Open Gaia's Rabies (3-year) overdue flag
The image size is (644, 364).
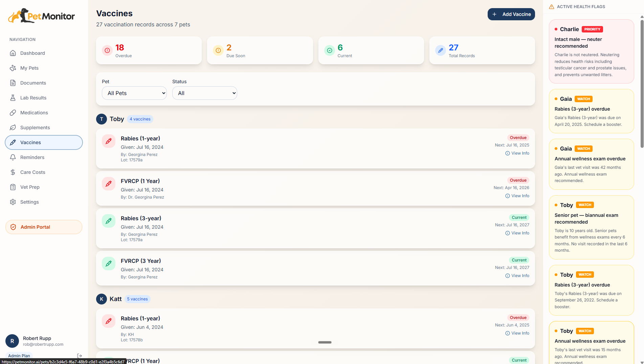pyautogui.click(x=591, y=111)
